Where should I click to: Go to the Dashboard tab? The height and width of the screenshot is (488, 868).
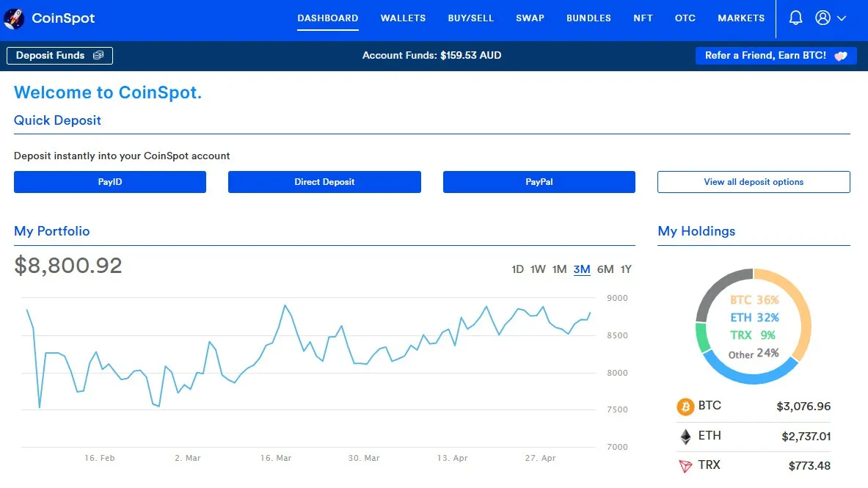click(x=328, y=18)
